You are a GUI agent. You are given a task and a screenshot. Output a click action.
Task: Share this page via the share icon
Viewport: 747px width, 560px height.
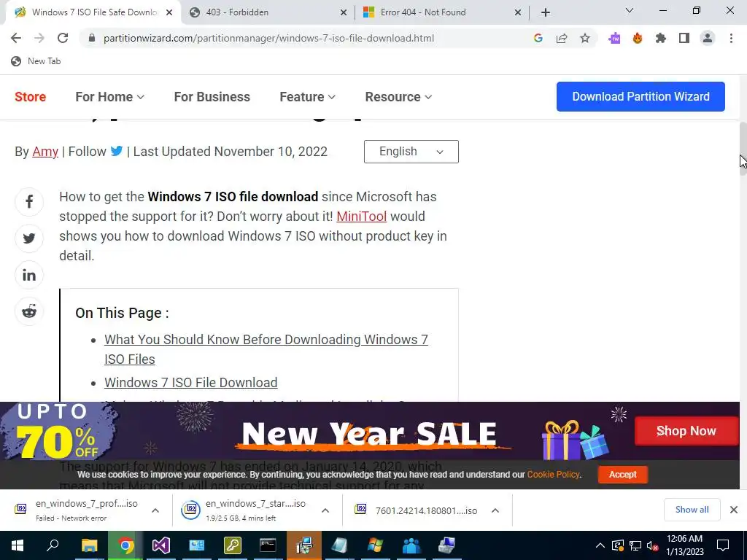click(x=562, y=38)
